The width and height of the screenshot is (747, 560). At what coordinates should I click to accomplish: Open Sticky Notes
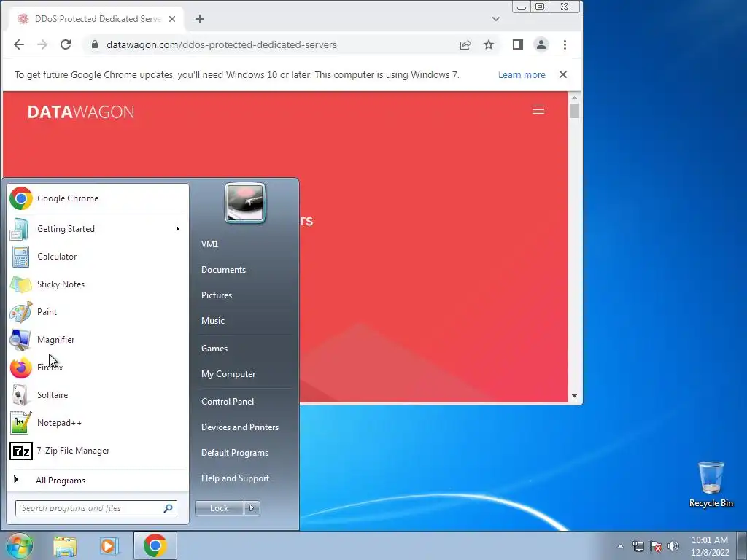click(98, 284)
